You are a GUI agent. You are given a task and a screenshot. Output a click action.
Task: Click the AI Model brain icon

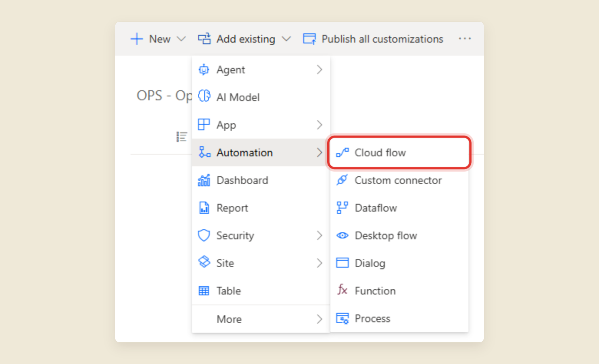point(204,96)
